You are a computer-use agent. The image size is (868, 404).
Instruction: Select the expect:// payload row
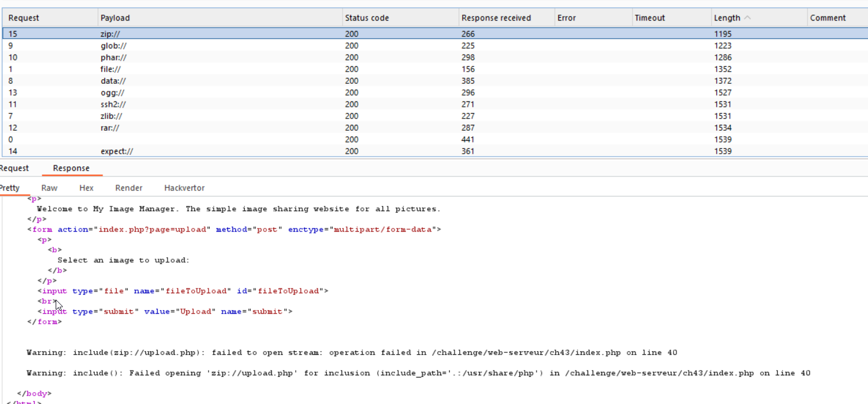pyautogui.click(x=176, y=151)
